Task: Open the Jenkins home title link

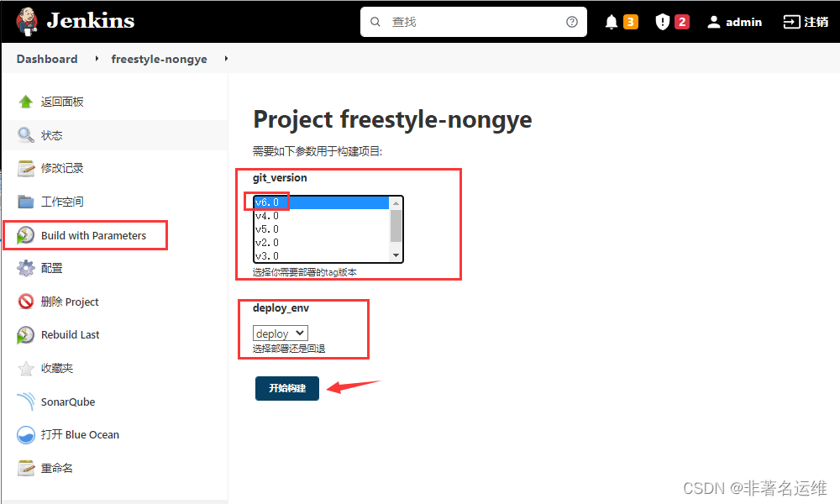Action: 91,21
